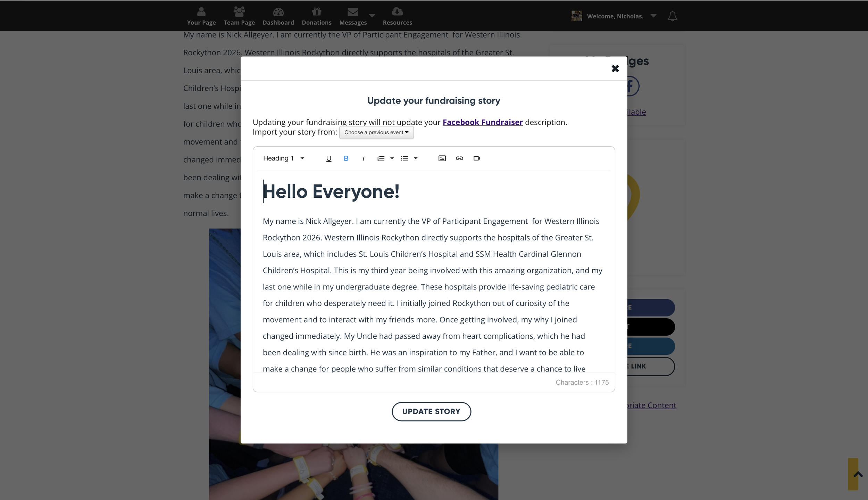Open Your Page from top navigation
Screen dimensions: 868x500
[x=201, y=16]
